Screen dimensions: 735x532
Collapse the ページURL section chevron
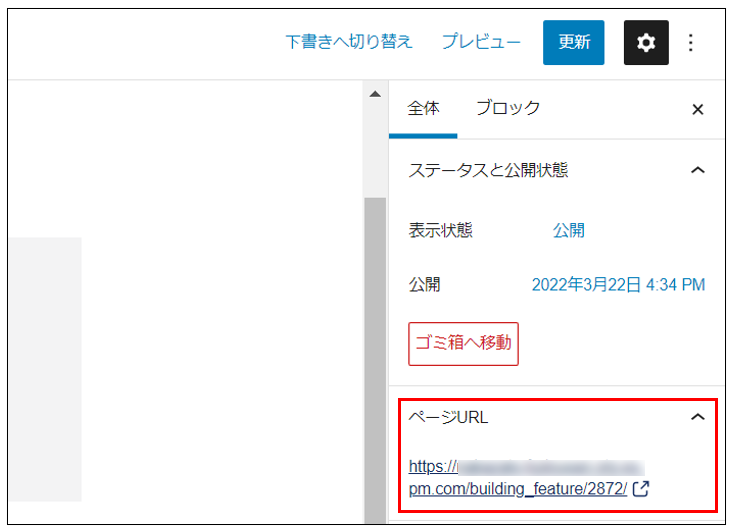click(698, 418)
